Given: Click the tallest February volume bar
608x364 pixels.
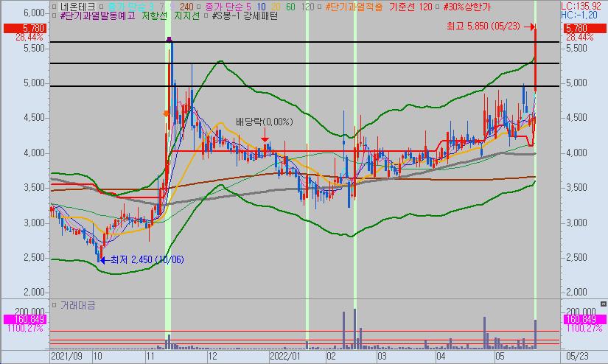Looking at the screenshot, I should tap(354, 329).
